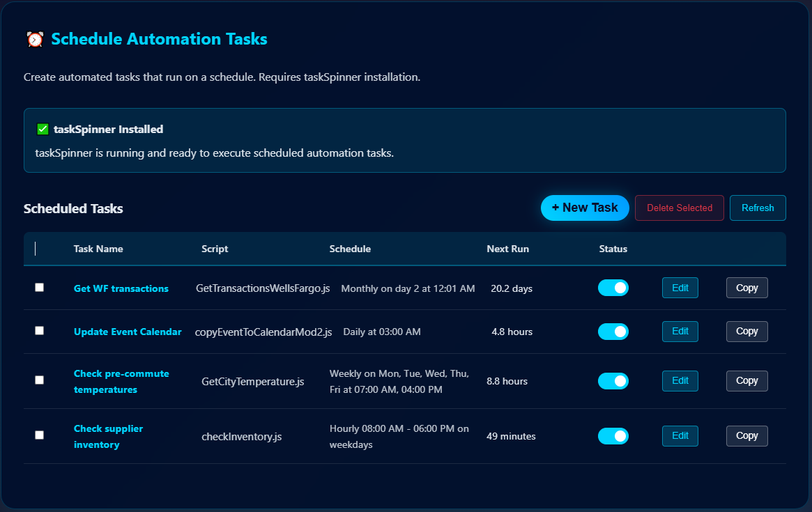Click the Status column header
812x512 pixels.
[x=613, y=249]
